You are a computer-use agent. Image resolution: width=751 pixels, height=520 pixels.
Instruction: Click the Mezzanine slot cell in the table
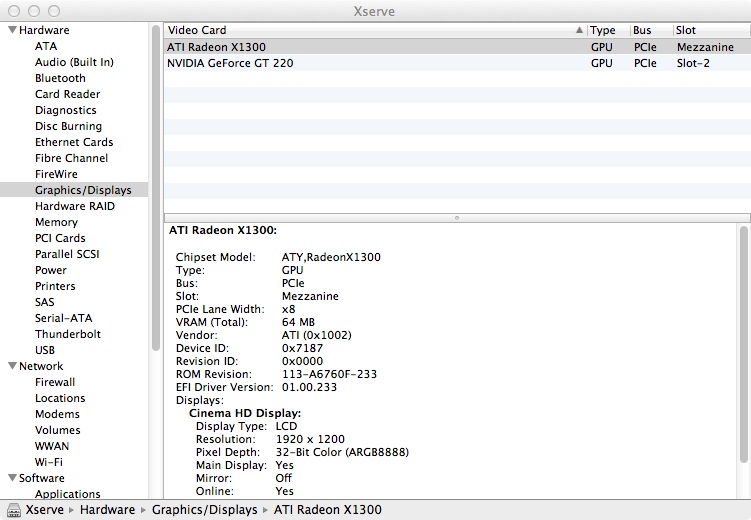[705, 47]
